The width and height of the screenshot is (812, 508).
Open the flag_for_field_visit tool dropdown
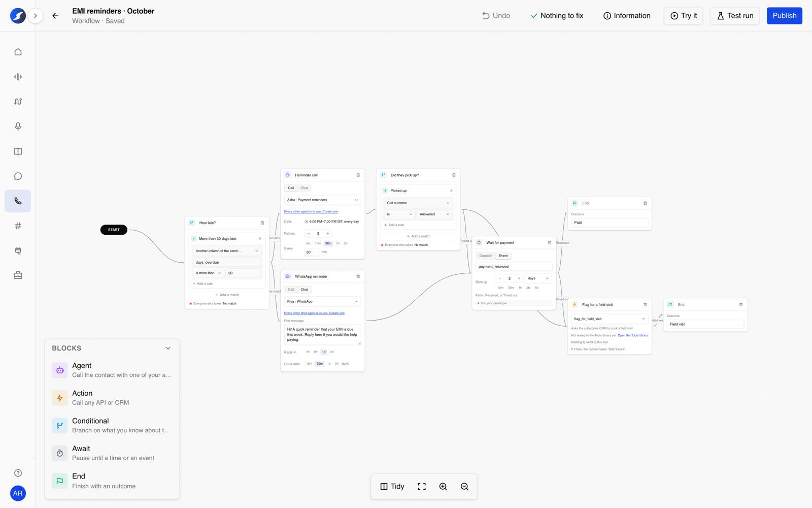coord(610,319)
